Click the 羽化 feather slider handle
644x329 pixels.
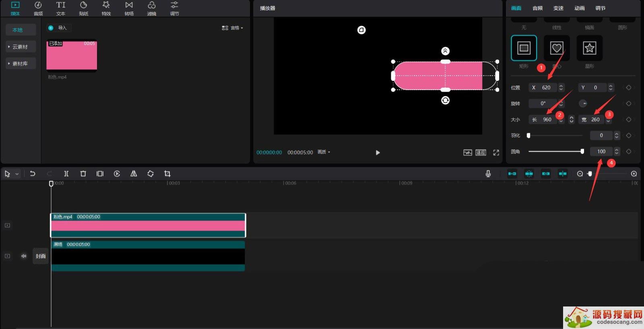(x=528, y=136)
